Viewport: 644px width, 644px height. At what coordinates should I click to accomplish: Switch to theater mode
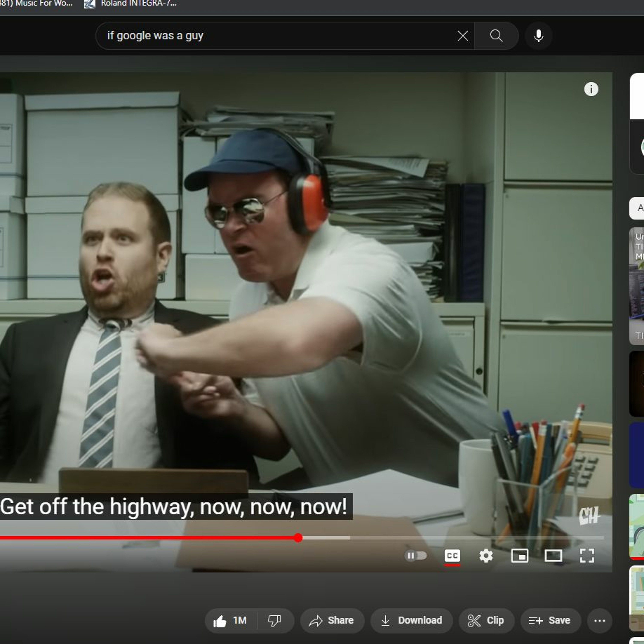pyautogui.click(x=553, y=556)
